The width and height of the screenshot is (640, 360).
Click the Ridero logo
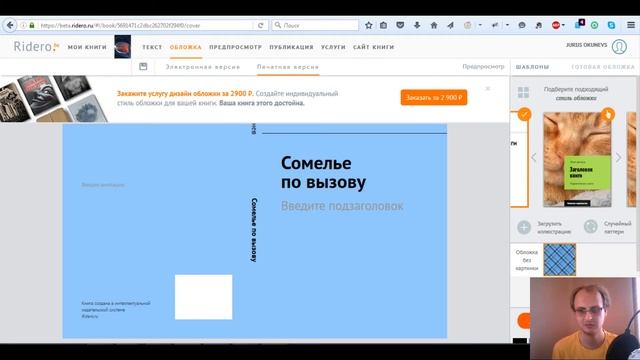pos(36,47)
